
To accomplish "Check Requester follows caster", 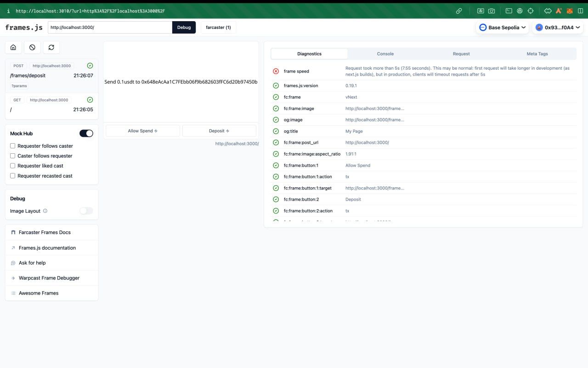I will coord(13,146).
